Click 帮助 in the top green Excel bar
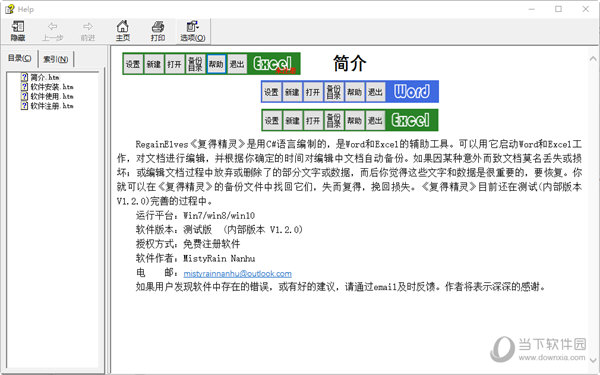 [x=216, y=64]
